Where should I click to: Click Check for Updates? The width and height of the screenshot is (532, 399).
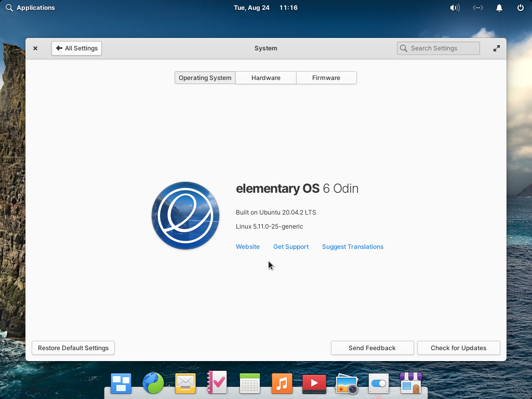tap(458, 348)
